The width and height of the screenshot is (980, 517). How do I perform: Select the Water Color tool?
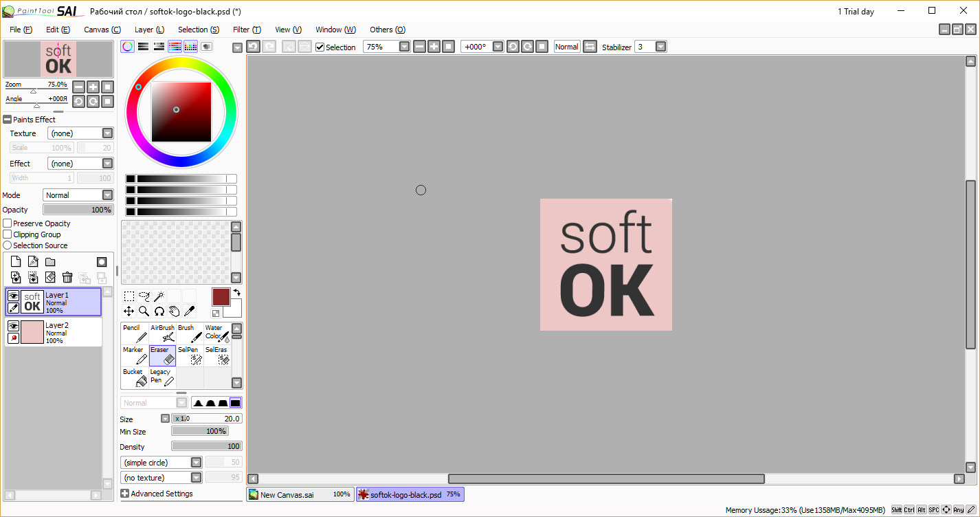click(217, 333)
